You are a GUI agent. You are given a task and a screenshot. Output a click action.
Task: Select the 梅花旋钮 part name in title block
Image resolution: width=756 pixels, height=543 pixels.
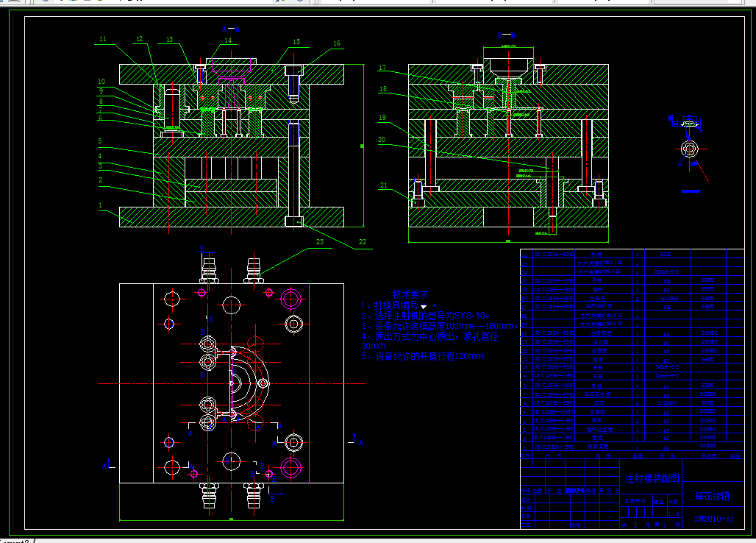coord(712,496)
